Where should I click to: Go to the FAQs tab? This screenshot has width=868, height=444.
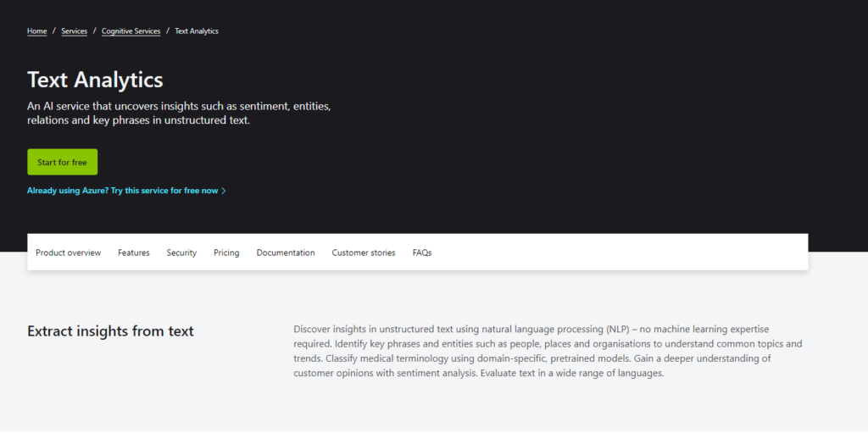422,253
